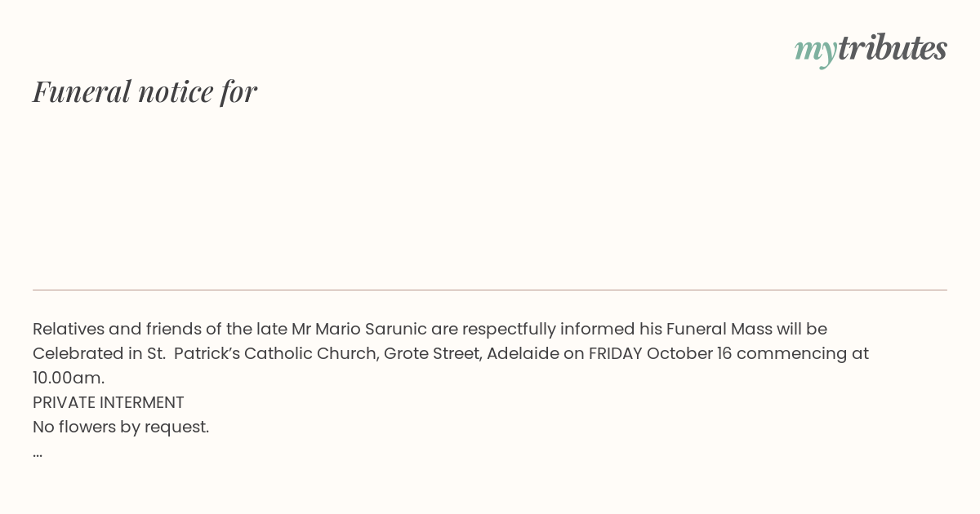Click the horizontal divider line
This screenshot has height=514, width=980.
click(490, 290)
